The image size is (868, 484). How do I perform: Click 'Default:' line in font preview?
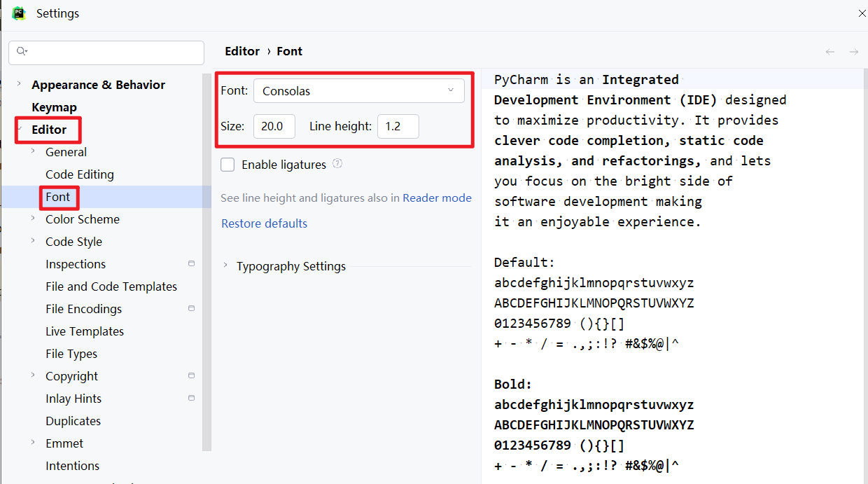click(524, 263)
